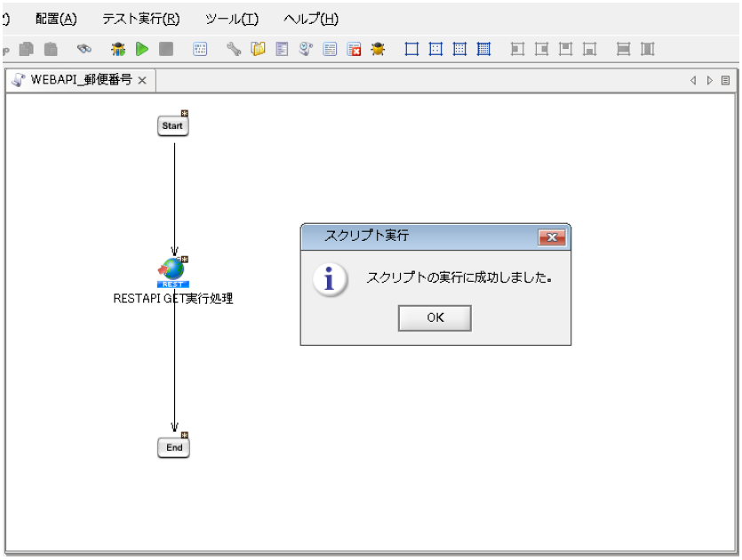Click the list icon with red X

(x=354, y=50)
